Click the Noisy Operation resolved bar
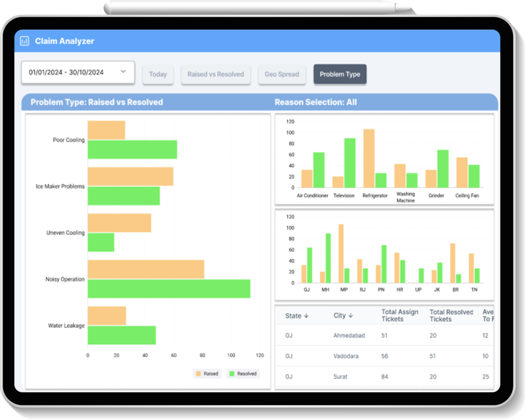Image resolution: width=526 pixels, height=420 pixels. coord(168,289)
